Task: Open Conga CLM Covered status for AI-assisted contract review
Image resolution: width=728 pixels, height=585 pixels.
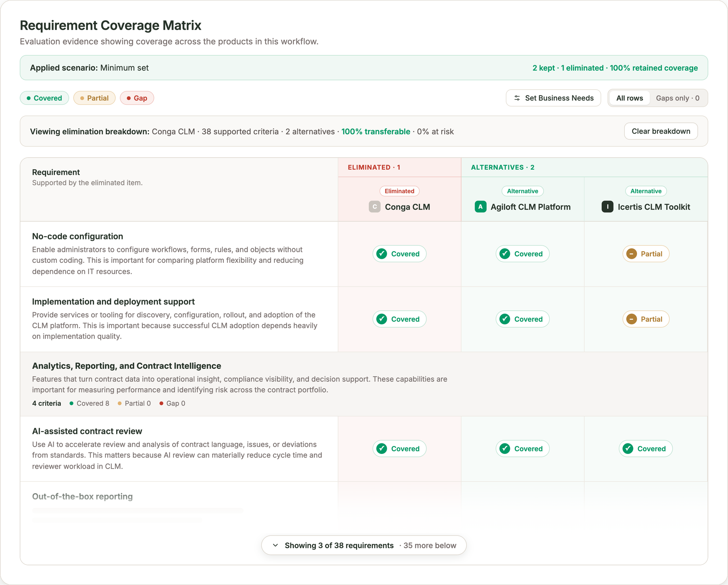Action: [x=399, y=448]
